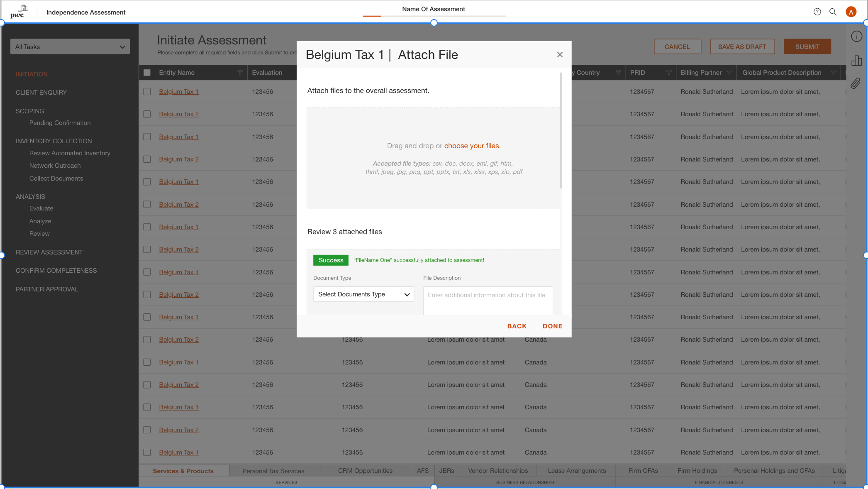Open search with the magnifier icon
868x489 pixels.
coord(833,12)
